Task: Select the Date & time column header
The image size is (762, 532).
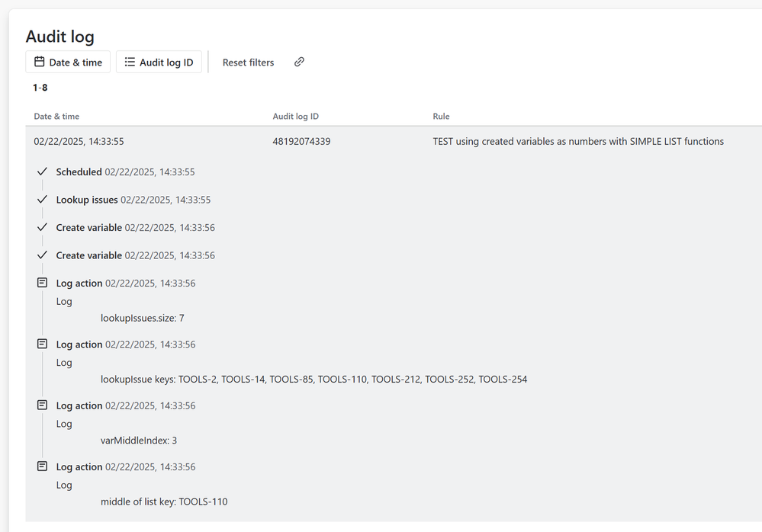Action: coord(57,116)
